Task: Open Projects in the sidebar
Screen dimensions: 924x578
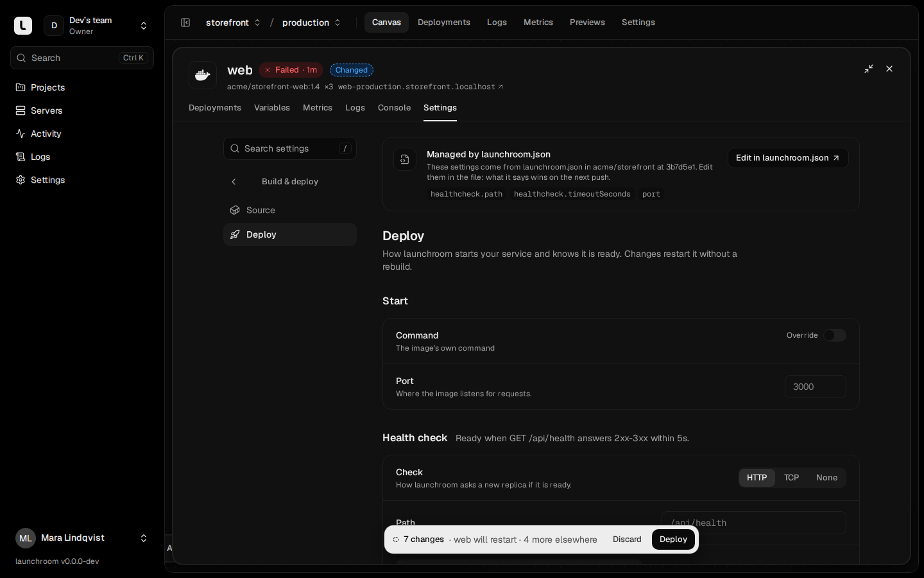Action: pos(82,87)
